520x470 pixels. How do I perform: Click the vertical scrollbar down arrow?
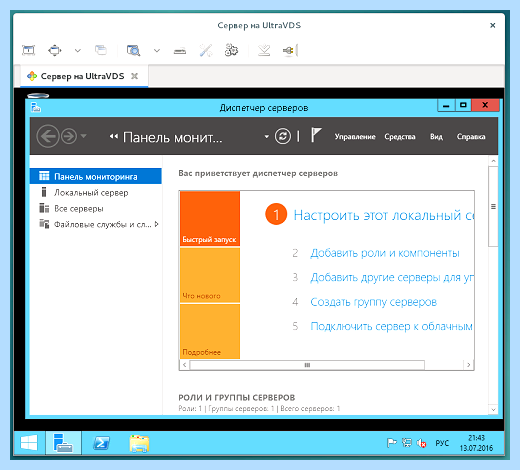[x=493, y=409]
